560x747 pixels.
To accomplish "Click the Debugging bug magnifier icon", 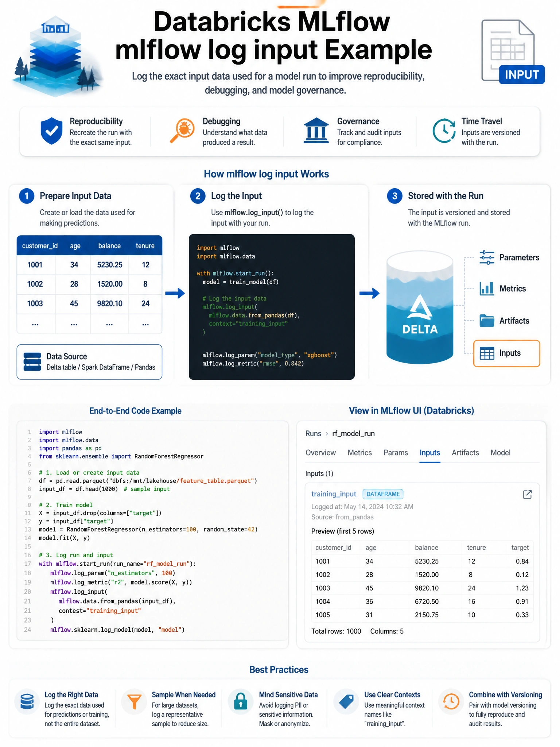I will 182,131.
